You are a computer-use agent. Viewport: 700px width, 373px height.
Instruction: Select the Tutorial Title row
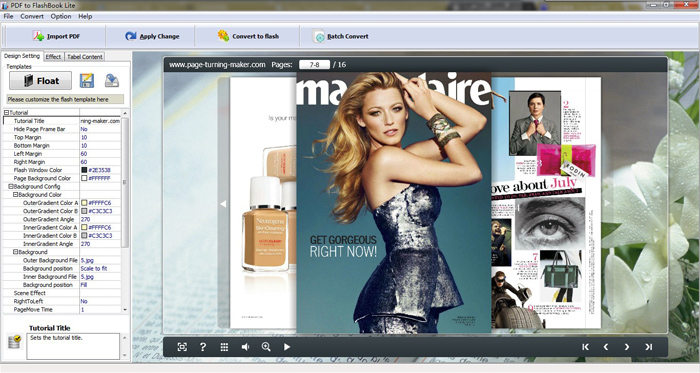62,121
